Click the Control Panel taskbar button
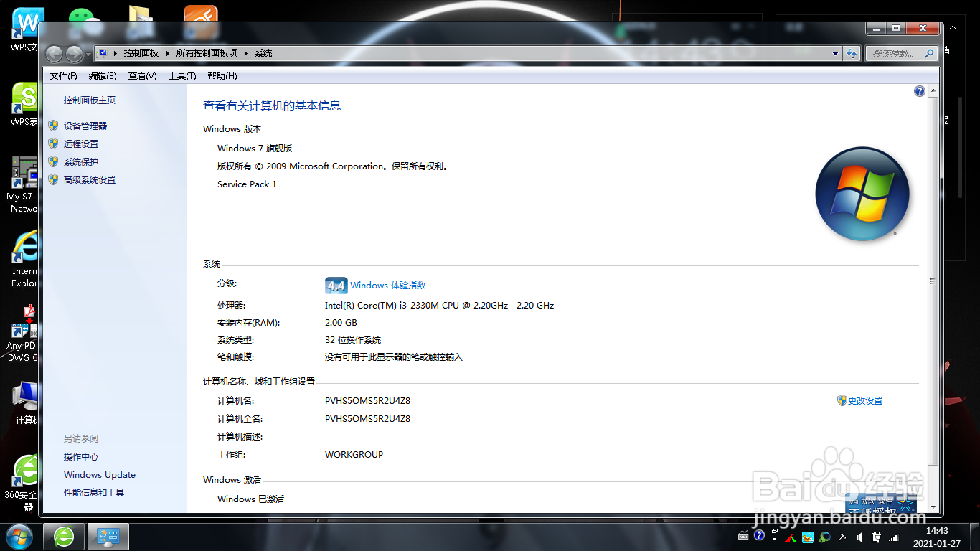The width and height of the screenshot is (980, 551). (x=108, y=537)
